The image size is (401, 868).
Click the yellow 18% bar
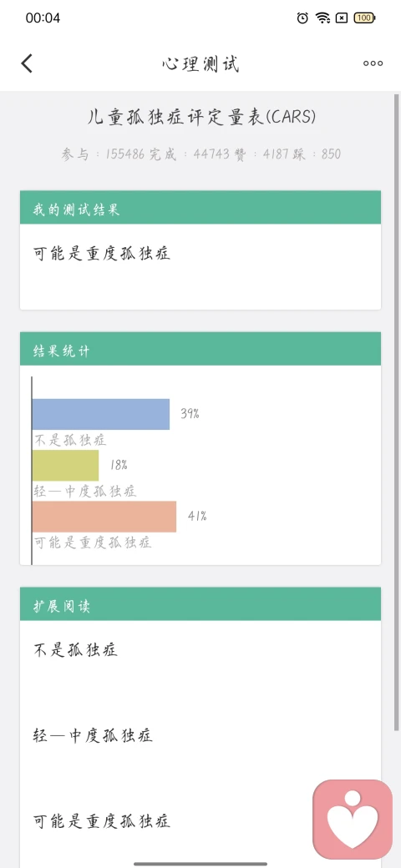pos(65,465)
